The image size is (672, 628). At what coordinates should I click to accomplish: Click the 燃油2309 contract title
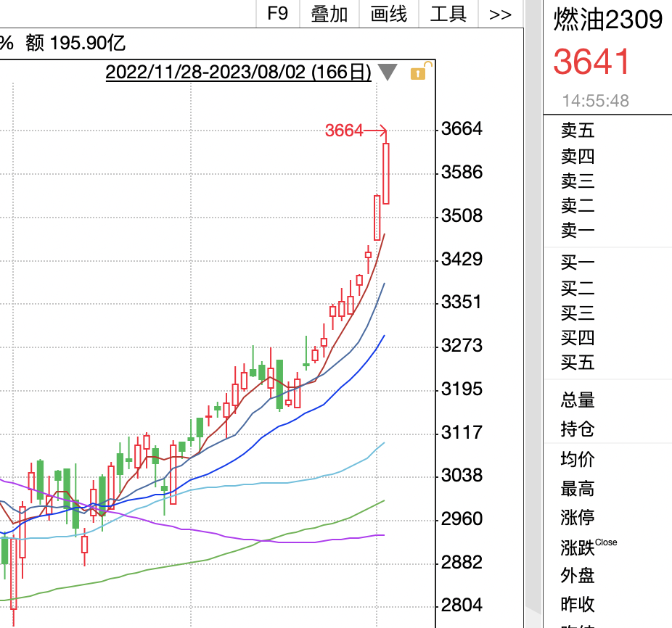pos(607,20)
